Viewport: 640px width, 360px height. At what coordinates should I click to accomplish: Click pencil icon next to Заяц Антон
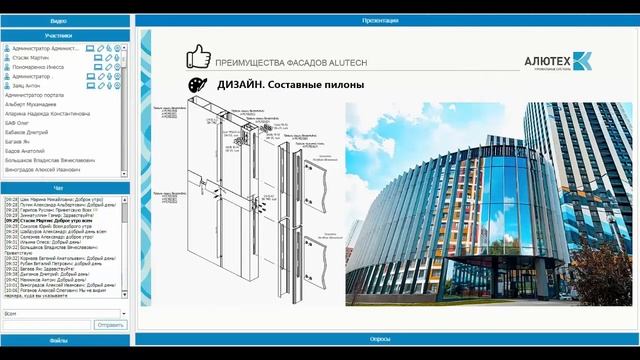101,86
